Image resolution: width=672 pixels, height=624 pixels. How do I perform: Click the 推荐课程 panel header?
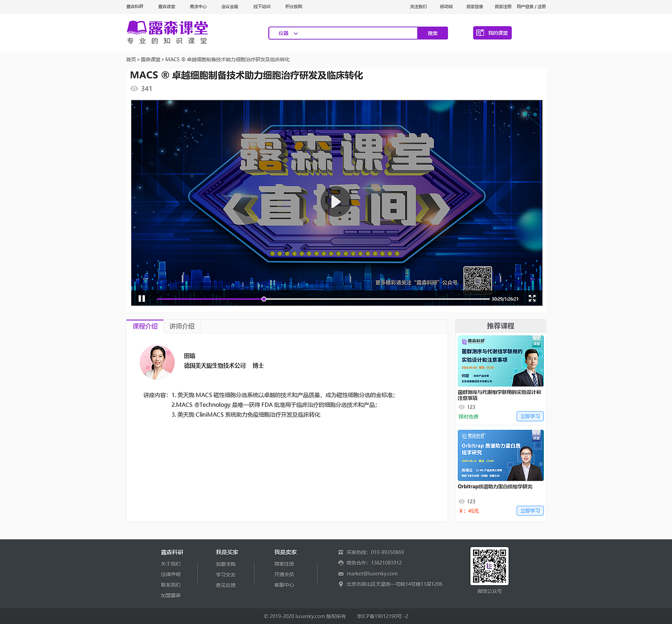pyautogui.click(x=500, y=326)
